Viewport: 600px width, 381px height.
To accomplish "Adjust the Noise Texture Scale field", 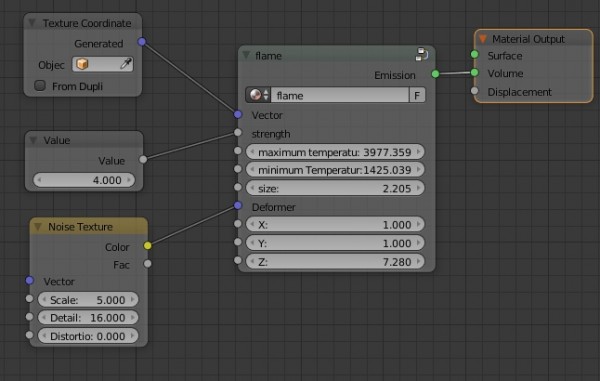I will tap(88, 300).
